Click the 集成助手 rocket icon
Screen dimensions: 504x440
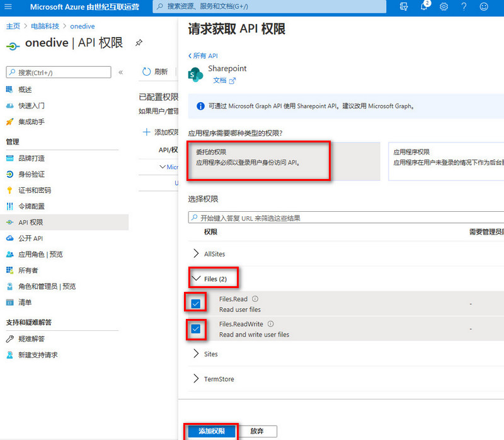pos(9,122)
